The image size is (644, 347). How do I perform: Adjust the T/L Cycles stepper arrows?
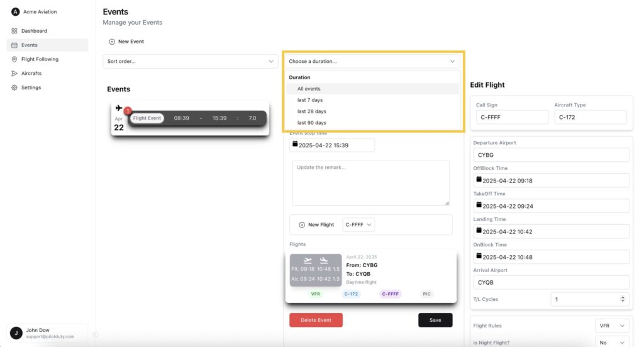(x=622, y=299)
